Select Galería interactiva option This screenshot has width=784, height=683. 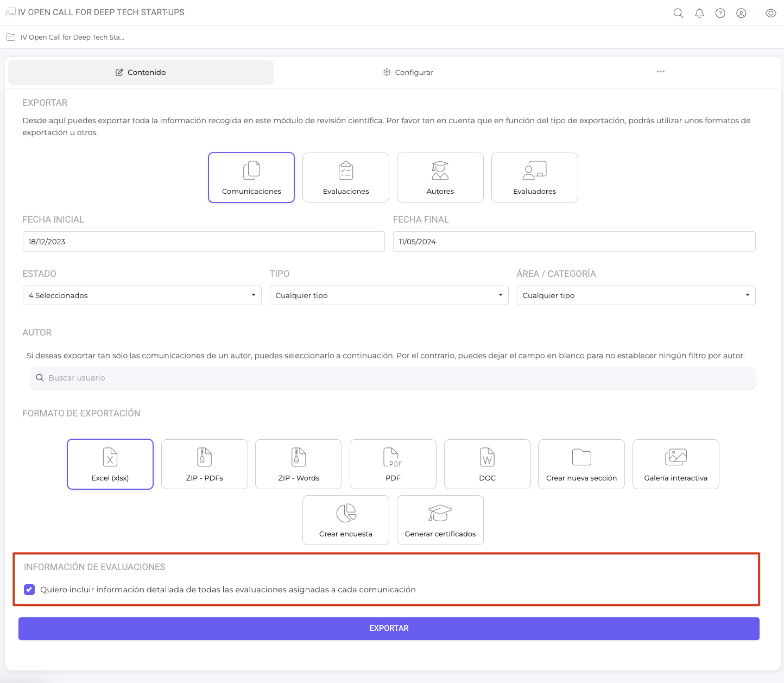[x=676, y=464]
